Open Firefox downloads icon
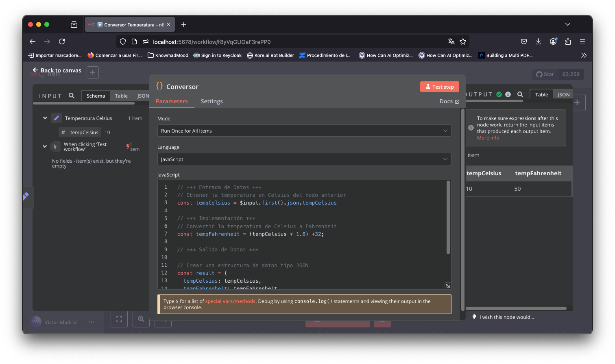The width and height of the screenshot is (615, 364). coord(538,41)
